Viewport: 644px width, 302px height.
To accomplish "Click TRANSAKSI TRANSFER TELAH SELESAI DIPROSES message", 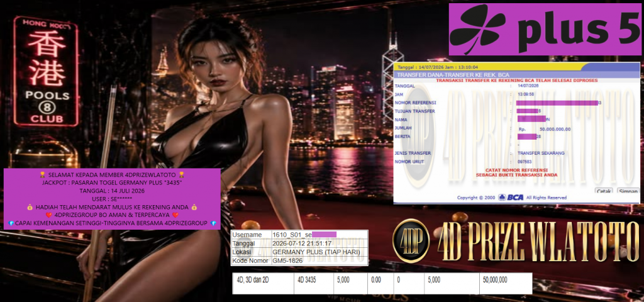I will tap(516, 81).
